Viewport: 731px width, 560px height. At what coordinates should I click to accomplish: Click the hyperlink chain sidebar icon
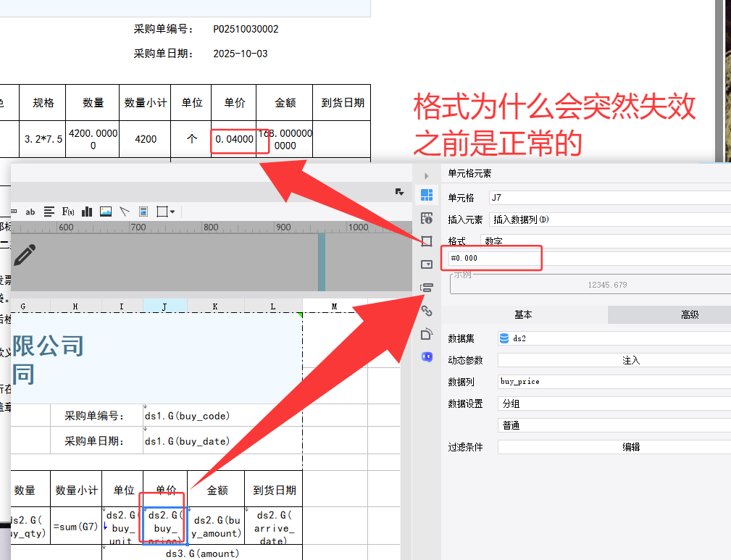[427, 311]
